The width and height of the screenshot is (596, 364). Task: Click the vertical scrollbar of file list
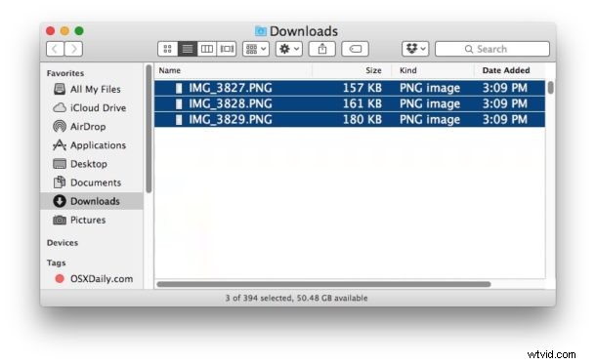tap(550, 88)
